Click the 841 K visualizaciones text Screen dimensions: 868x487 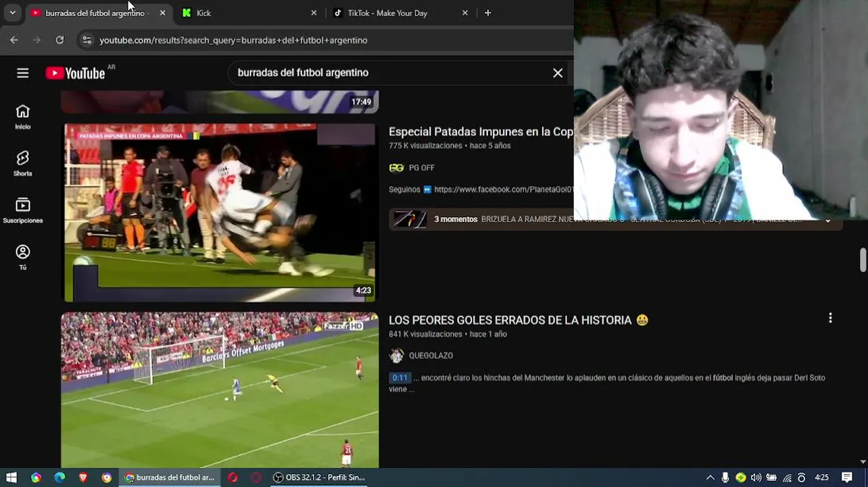(x=425, y=334)
